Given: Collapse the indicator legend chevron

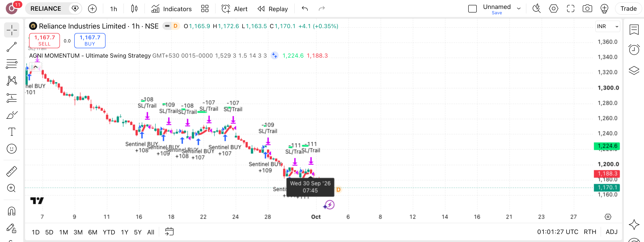Looking at the screenshot, I should [36, 67].
